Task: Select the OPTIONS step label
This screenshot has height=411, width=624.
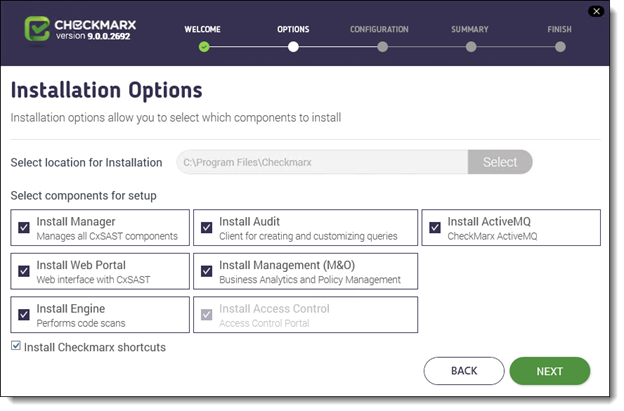Action: [293, 29]
